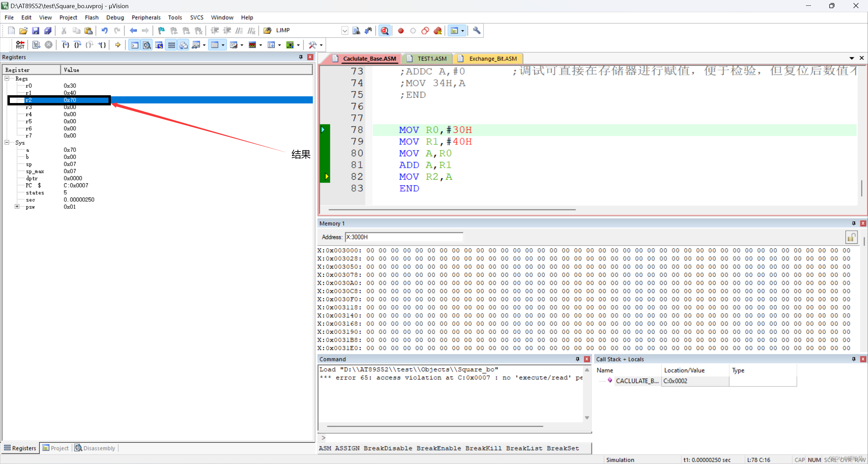
Task: Toggle the Command Window button
Action: pos(135,45)
